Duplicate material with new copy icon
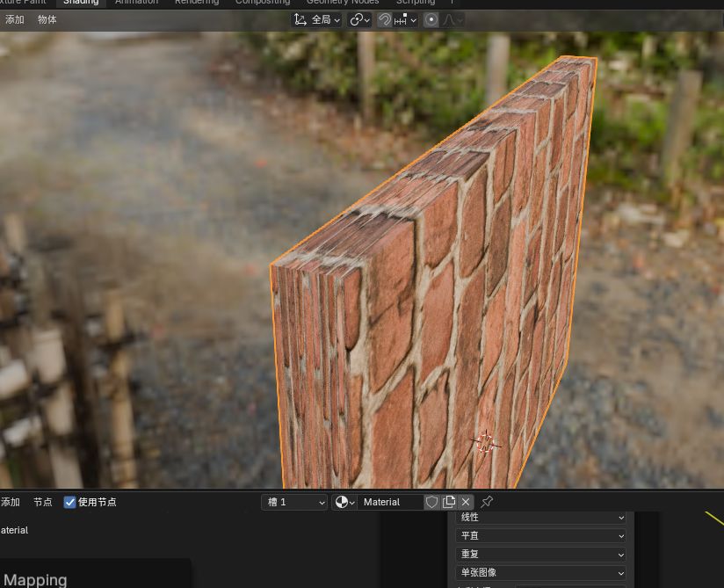Screen dimensions: 724x588 449,502
